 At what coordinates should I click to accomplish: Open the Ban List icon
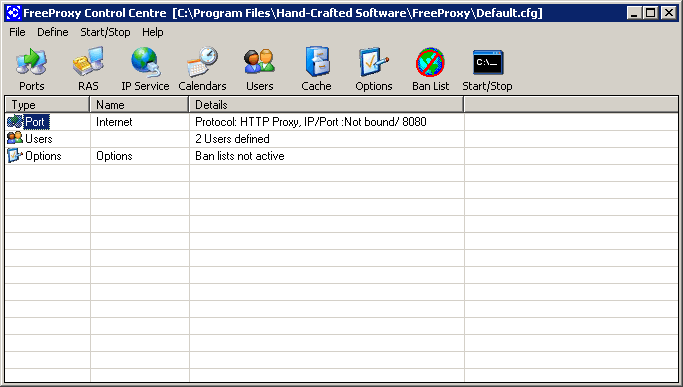tap(430, 63)
